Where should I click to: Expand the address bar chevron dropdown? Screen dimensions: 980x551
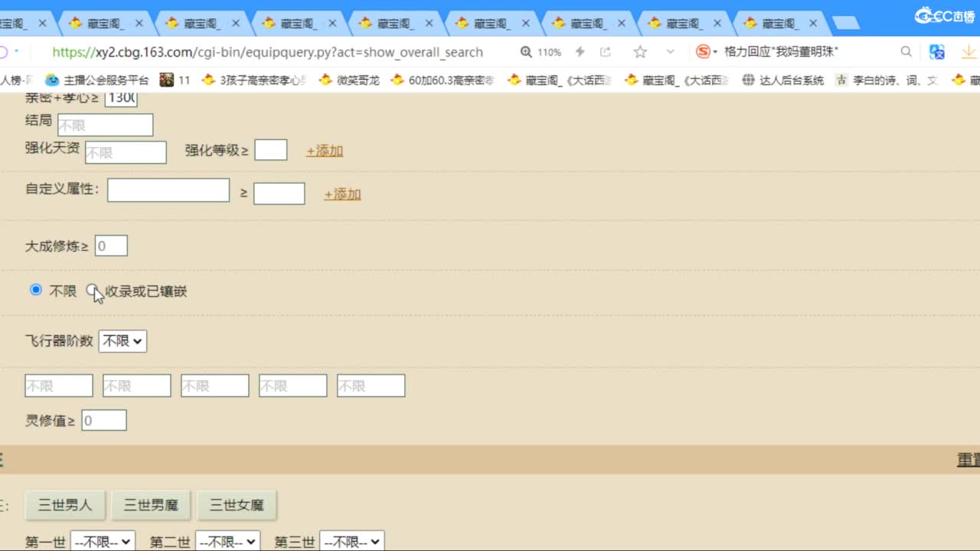[670, 52]
